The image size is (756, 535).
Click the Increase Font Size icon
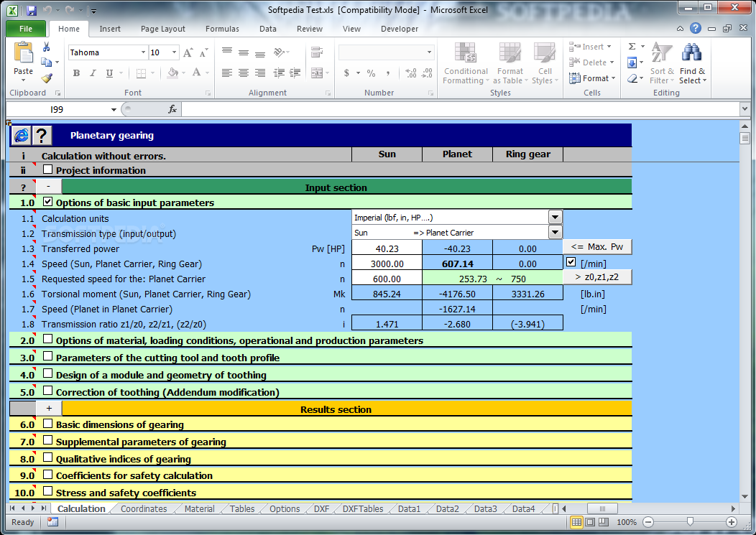tap(188, 52)
